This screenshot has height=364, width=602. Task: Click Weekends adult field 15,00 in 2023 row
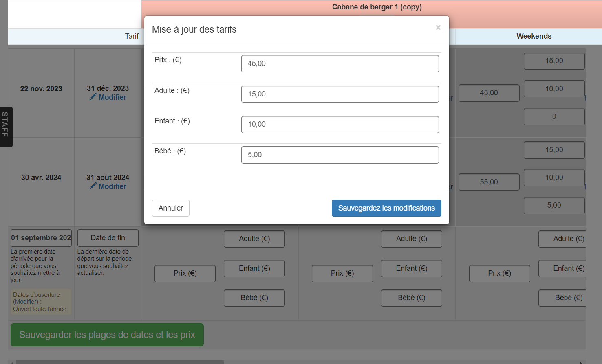(554, 61)
